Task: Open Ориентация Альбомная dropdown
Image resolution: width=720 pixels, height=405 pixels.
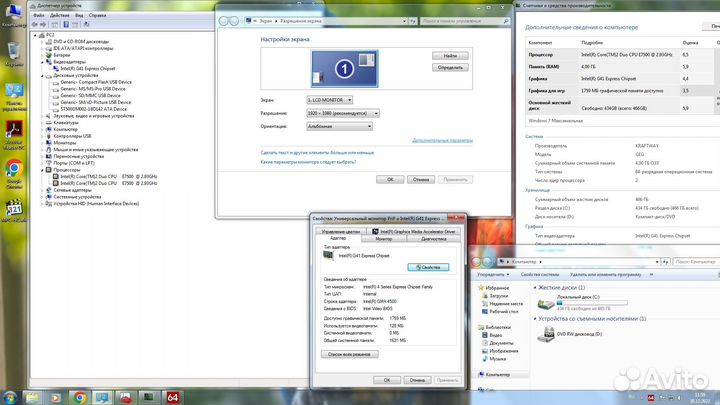Action: point(339,126)
